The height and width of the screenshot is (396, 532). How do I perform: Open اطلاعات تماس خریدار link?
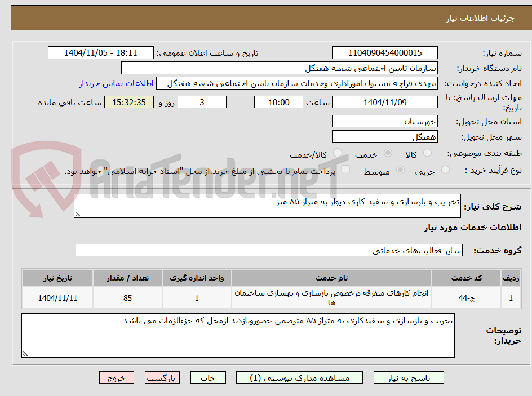116,83
